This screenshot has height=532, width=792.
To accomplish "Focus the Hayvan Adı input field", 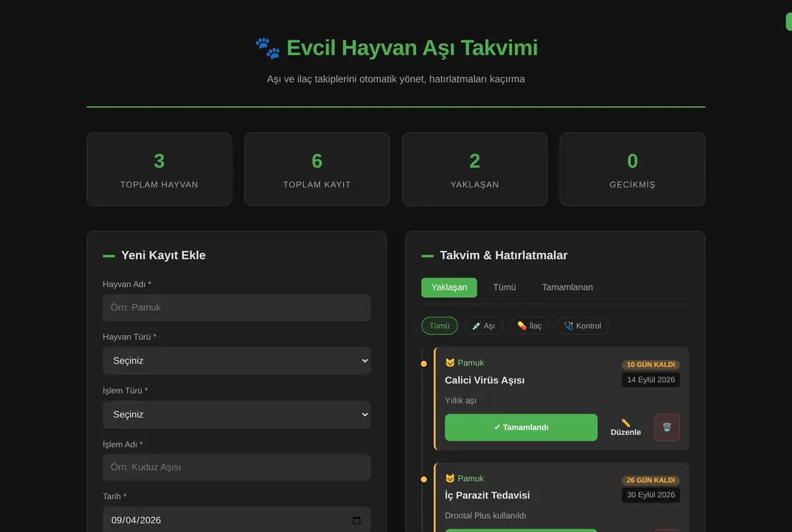I will coord(236,308).
